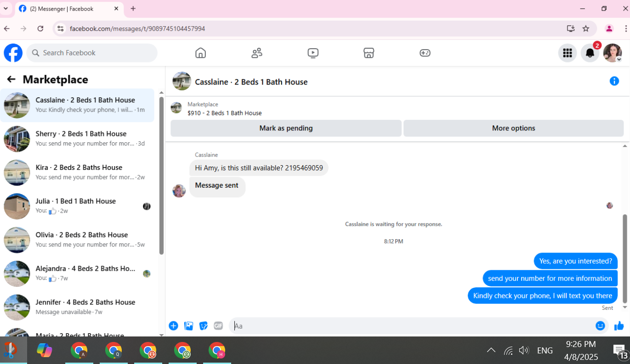Open the Snipping Tool taskbar icon
Image resolution: width=630 pixels, height=364 pixels.
point(10,351)
